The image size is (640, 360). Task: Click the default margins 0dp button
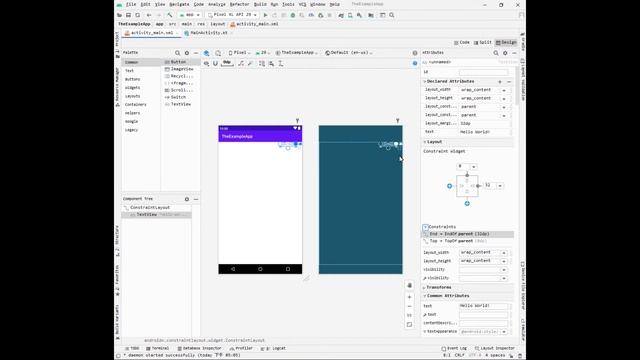point(227,63)
